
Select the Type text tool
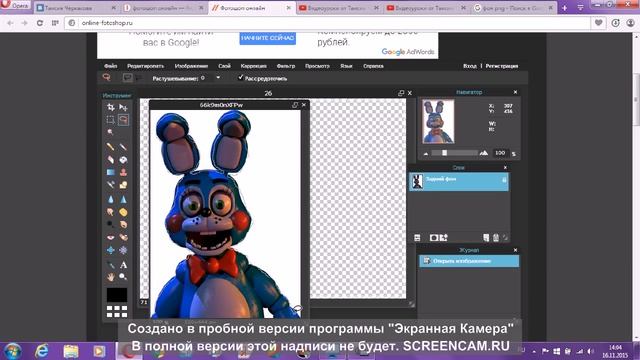click(123, 265)
